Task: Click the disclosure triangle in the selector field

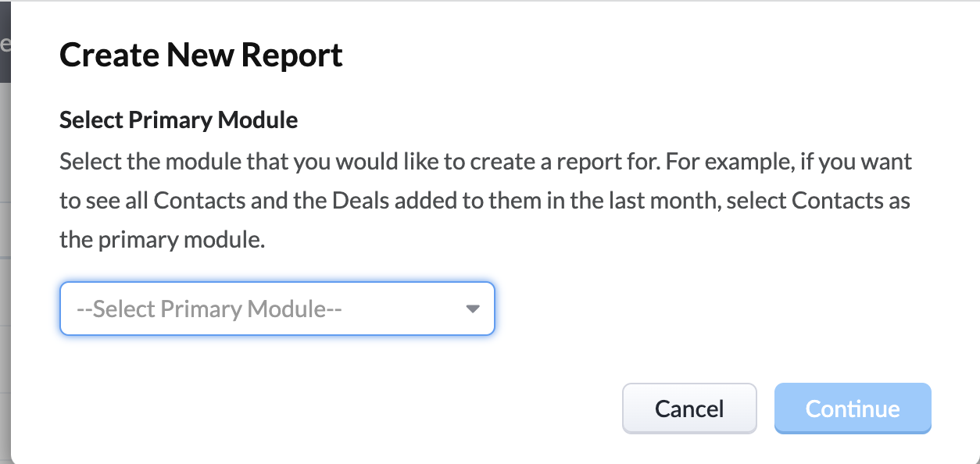Action: (x=472, y=309)
